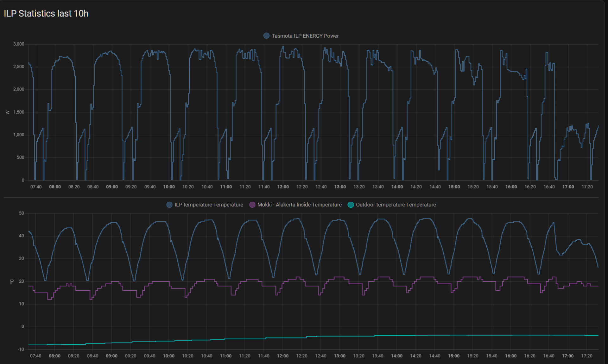Toggle the ILP temperature Temperature legend text
The height and width of the screenshot is (364, 608).
tap(209, 205)
